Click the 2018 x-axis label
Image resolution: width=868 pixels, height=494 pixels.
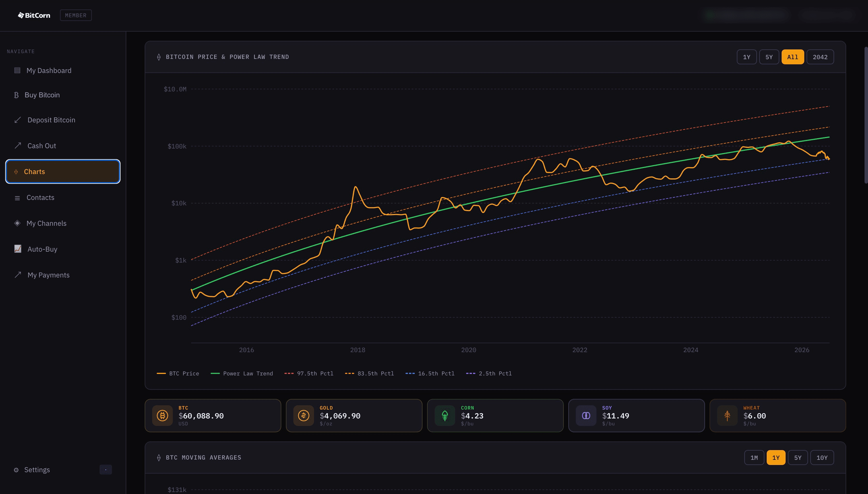(358, 350)
